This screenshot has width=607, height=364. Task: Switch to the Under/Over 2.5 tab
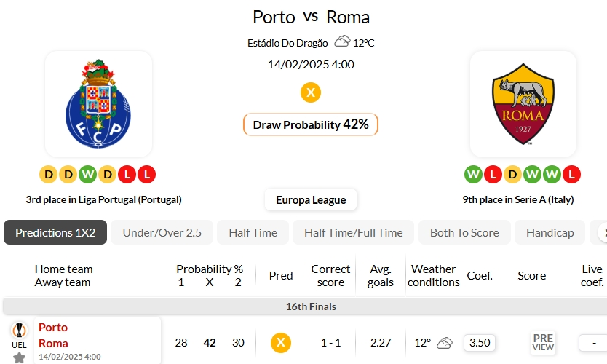[x=162, y=232]
